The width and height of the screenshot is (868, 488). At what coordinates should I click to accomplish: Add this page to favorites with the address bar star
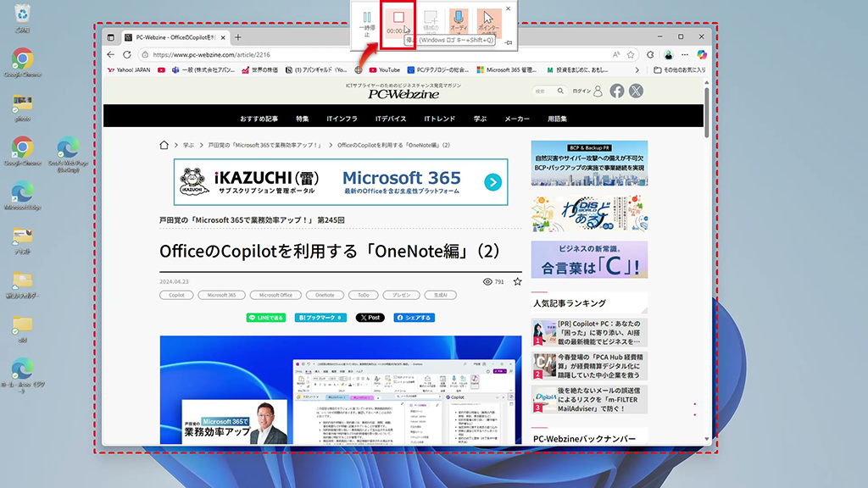631,55
